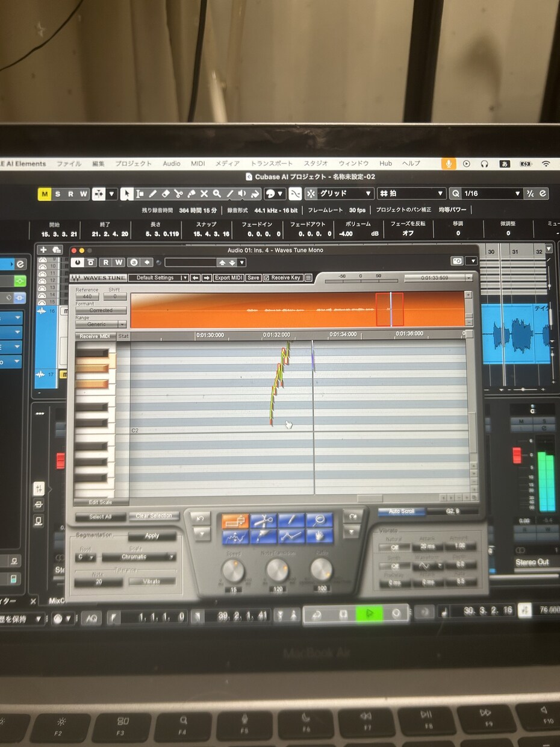Click the Select All button
The width and height of the screenshot is (560, 747).
(x=100, y=517)
